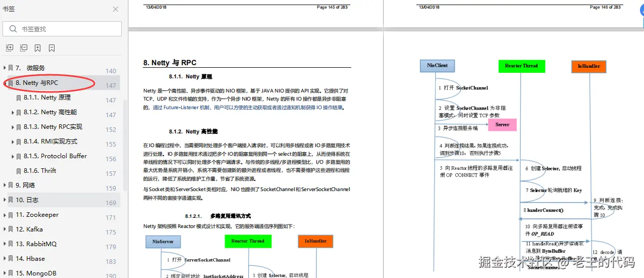Go to bookmark 9. 网络

pyautogui.click(x=25, y=185)
